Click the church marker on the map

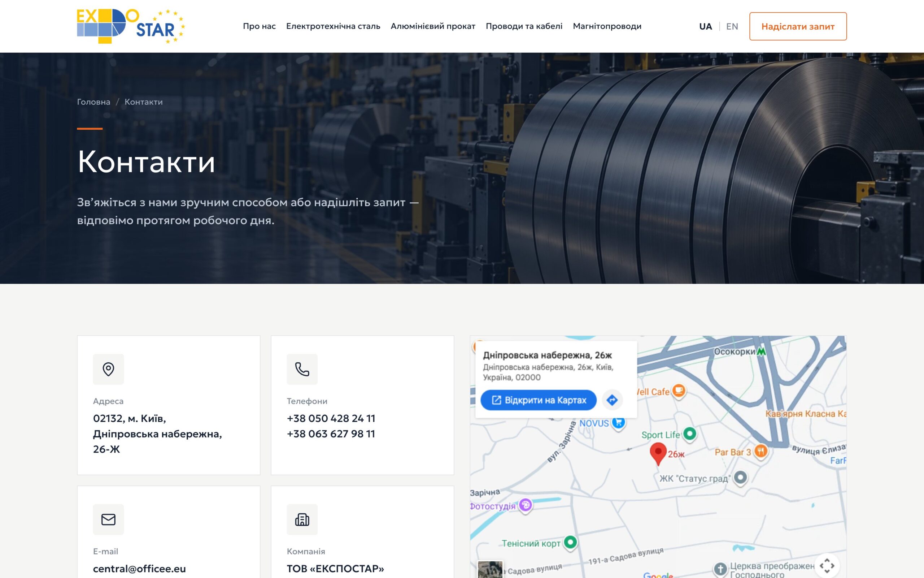pos(720,569)
